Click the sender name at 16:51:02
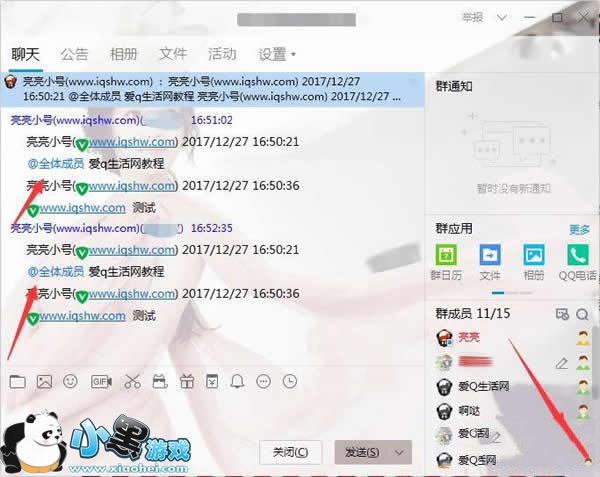The height and width of the screenshot is (477, 600). pyautogui.click(x=77, y=120)
